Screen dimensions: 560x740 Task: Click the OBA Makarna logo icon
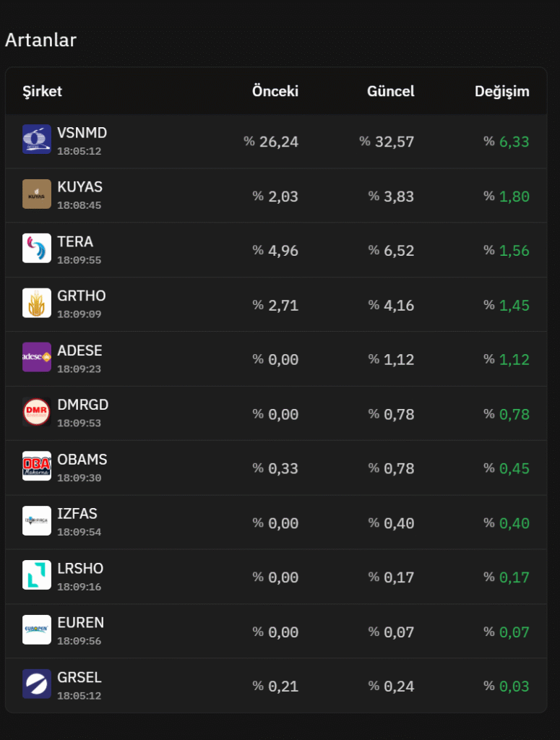click(x=37, y=466)
